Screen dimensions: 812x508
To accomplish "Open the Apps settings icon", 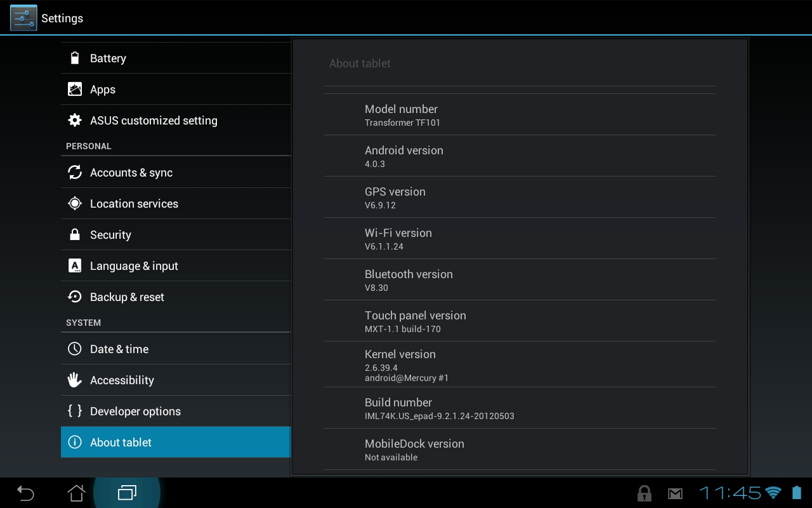I will [75, 90].
